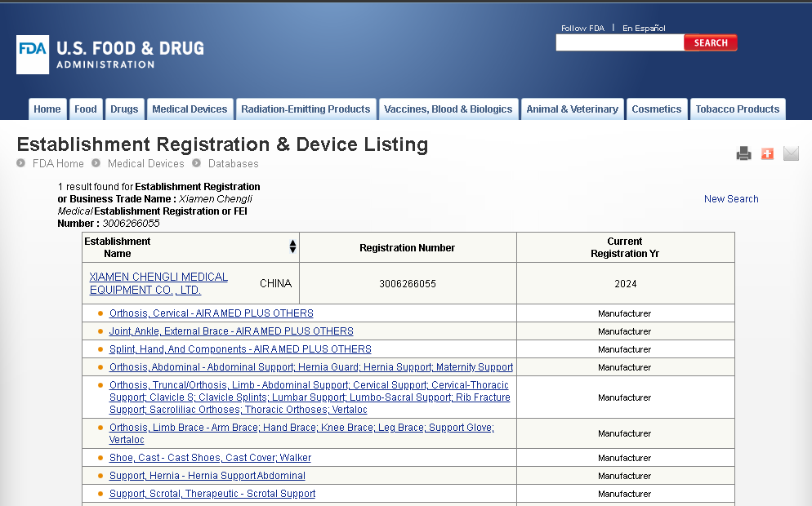Sort by Establishment Name arrows
Screen dimensions: 812x506
(292, 246)
